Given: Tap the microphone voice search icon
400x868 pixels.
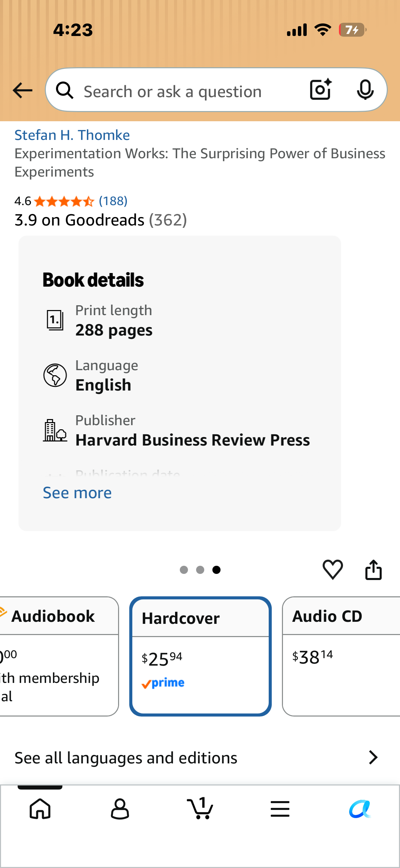Looking at the screenshot, I should point(365,90).
